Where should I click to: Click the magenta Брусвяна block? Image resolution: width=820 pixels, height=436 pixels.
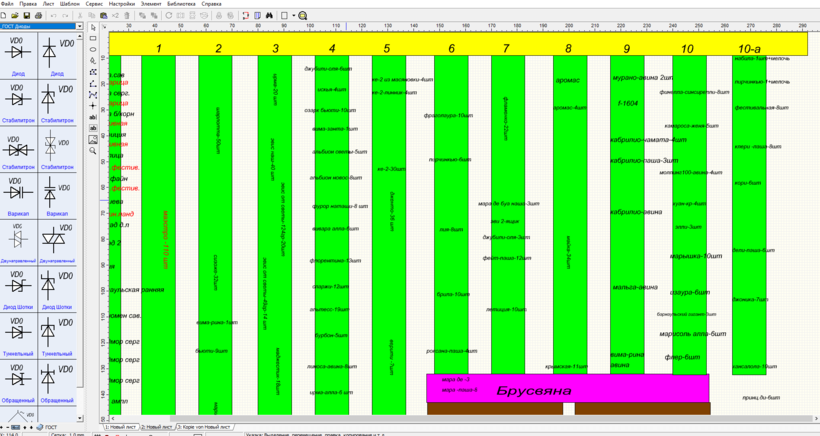[533, 388]
